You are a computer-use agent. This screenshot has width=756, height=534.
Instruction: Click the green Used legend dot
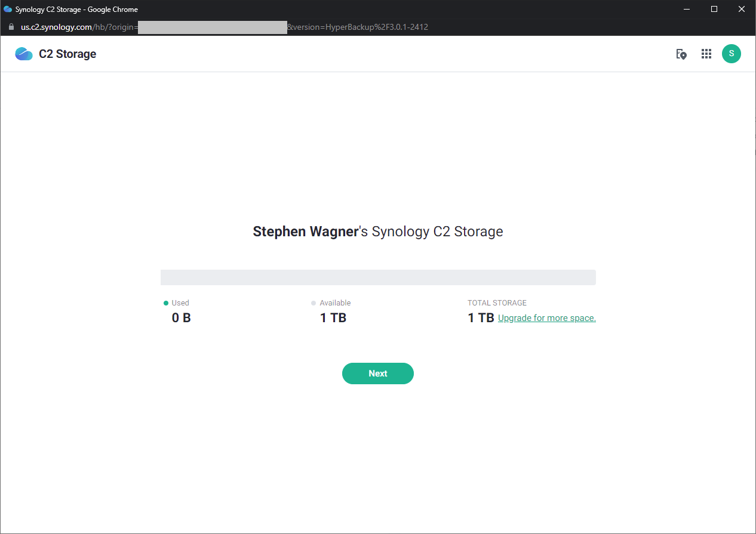(166, 303)
